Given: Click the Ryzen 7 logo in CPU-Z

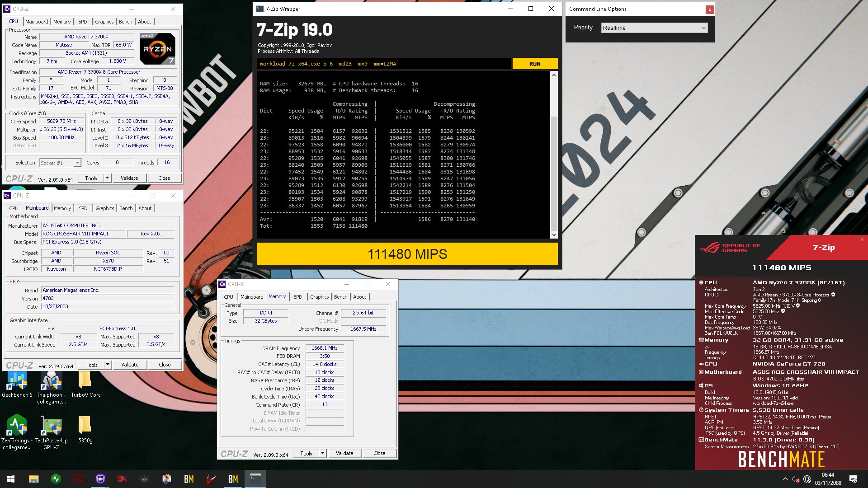Looking at the screenshot, I should [x=157, y=49].
